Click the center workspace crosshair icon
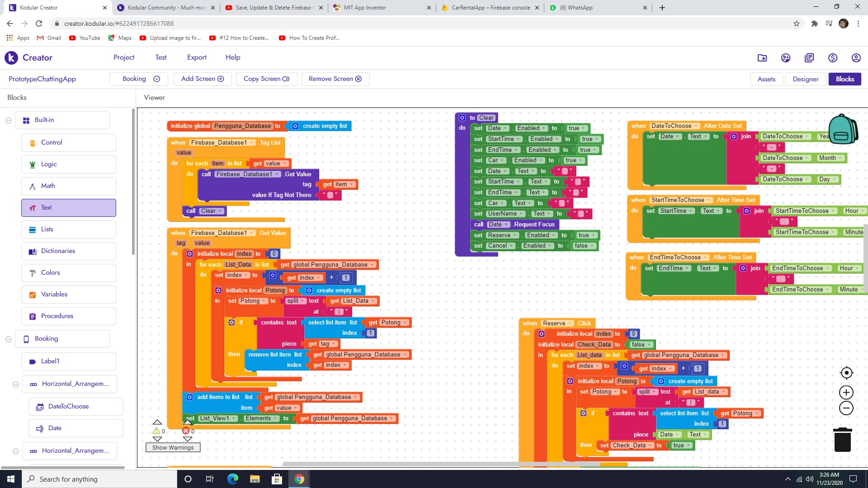 pos(846,373)
